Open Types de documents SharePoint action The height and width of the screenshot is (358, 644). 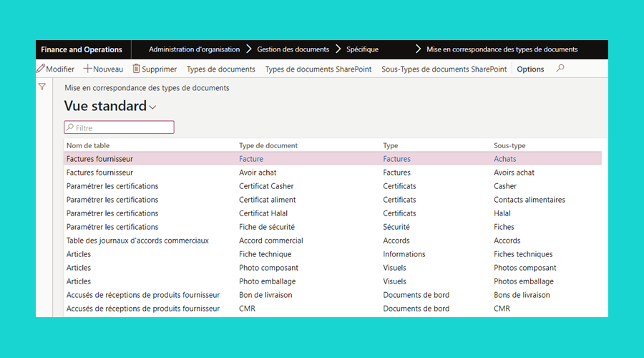318,69
